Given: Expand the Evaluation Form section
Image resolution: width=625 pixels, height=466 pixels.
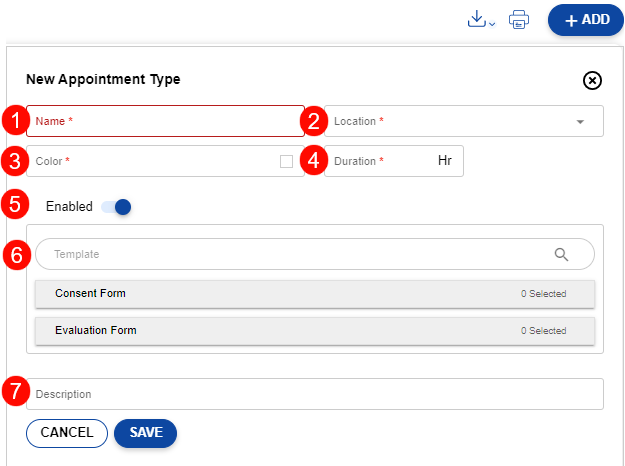Looking at the screenshot, I should (x=315, y=331).
